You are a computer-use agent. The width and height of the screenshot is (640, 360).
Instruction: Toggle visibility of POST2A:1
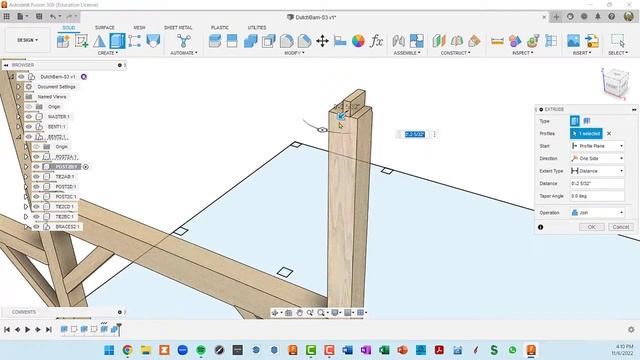click(x=36, y=157)
